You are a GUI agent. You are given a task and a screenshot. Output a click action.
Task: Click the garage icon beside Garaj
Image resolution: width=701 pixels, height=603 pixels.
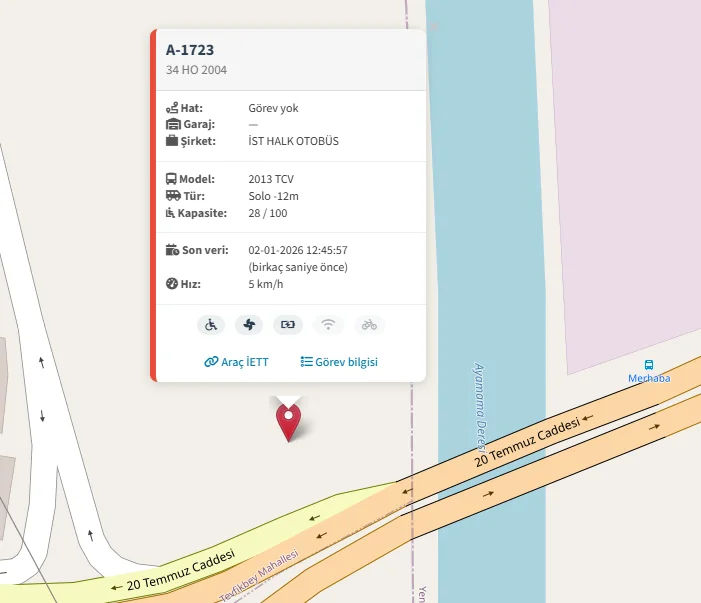pos(173,124)
